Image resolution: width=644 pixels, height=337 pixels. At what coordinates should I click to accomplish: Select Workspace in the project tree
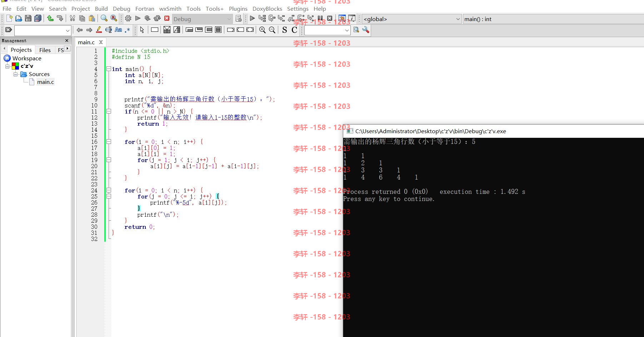[x=27, y=58]
